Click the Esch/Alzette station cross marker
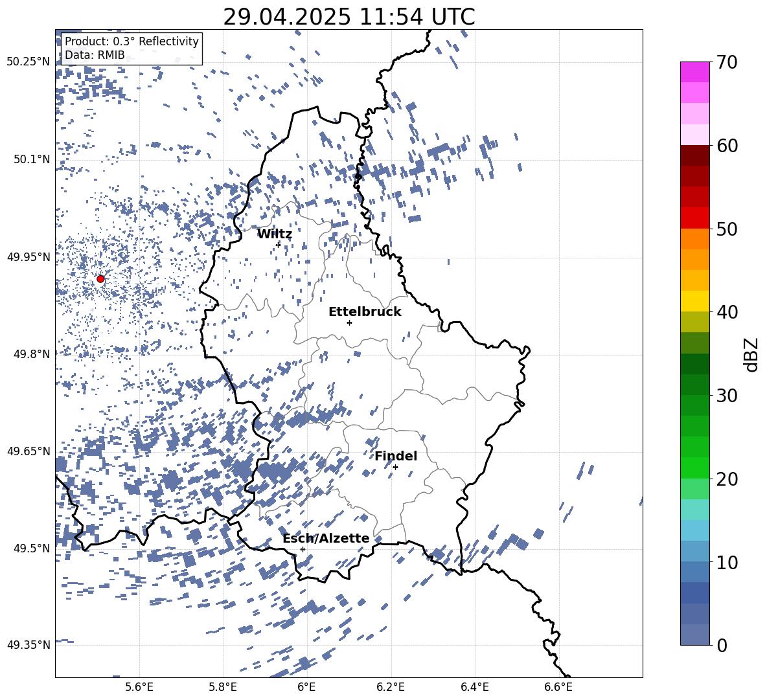 tap(303, 549)
